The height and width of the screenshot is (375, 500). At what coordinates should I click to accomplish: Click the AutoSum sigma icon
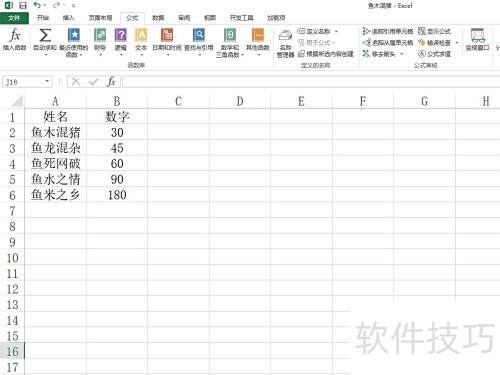click(45, 35)
